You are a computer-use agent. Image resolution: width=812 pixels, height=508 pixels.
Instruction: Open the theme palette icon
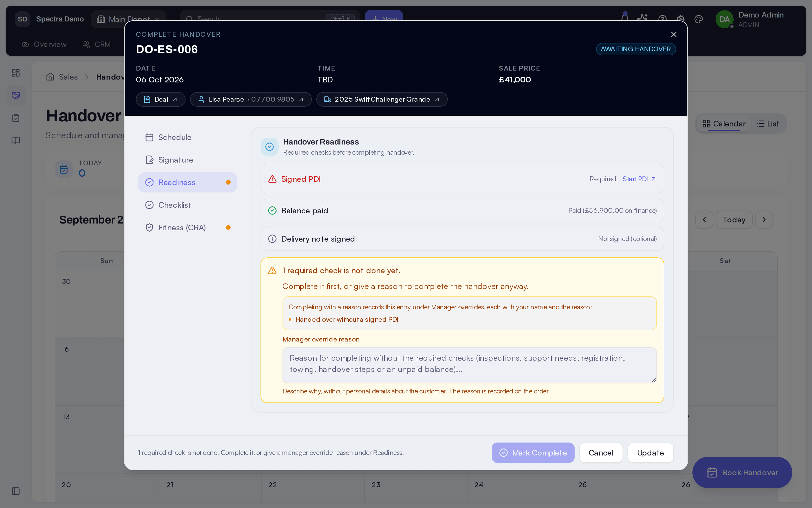click(698, 19)
